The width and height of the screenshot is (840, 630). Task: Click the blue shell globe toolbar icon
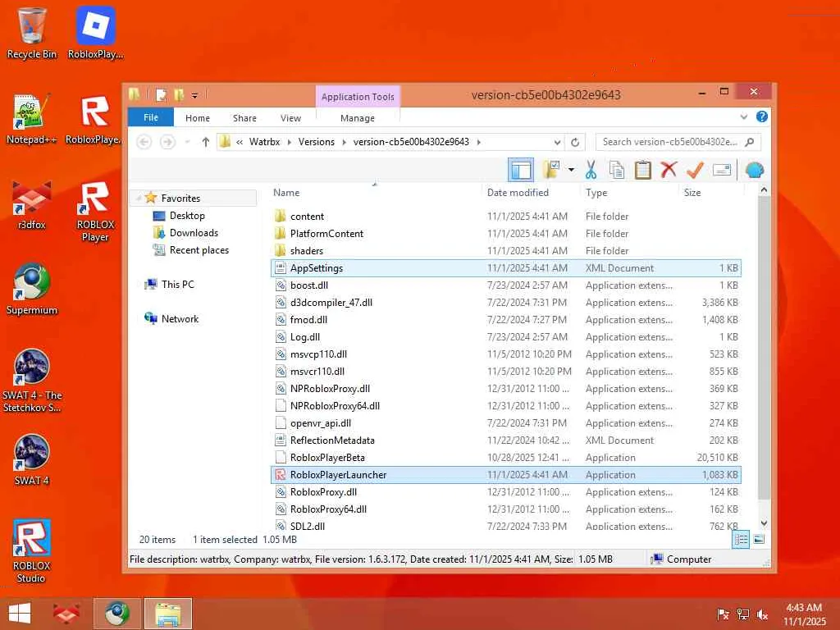755,171
